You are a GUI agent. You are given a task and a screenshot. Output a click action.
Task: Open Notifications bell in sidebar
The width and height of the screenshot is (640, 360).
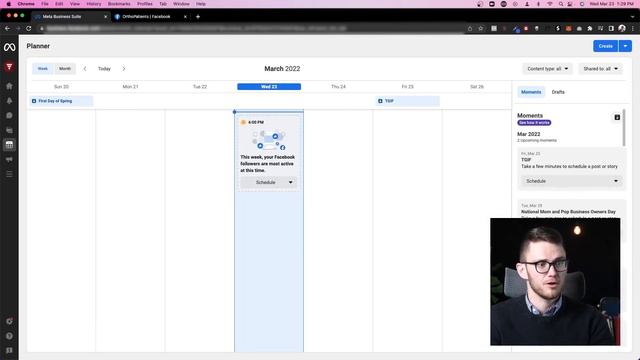tap(9, 101)
